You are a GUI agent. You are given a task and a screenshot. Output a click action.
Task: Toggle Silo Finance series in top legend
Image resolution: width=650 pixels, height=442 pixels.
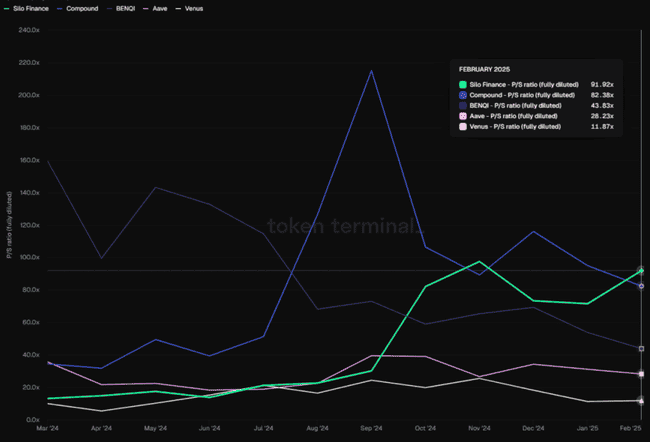coord(28,7)
